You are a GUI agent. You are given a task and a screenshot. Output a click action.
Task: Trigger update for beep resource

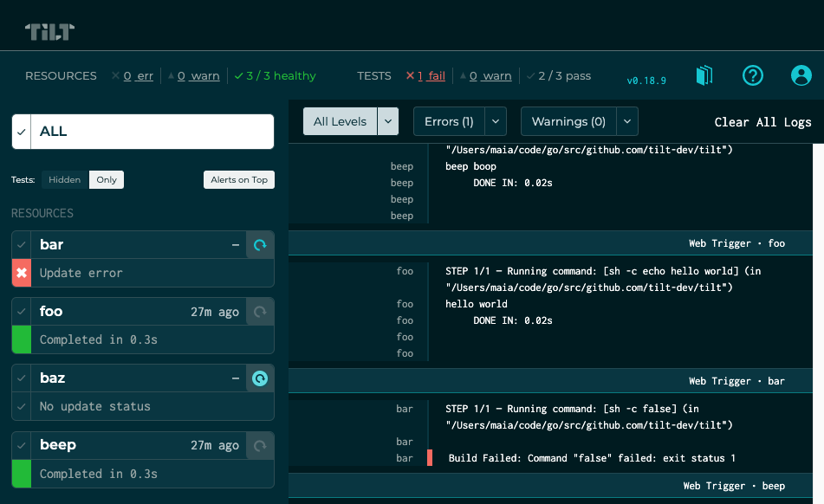coord(260,446)
